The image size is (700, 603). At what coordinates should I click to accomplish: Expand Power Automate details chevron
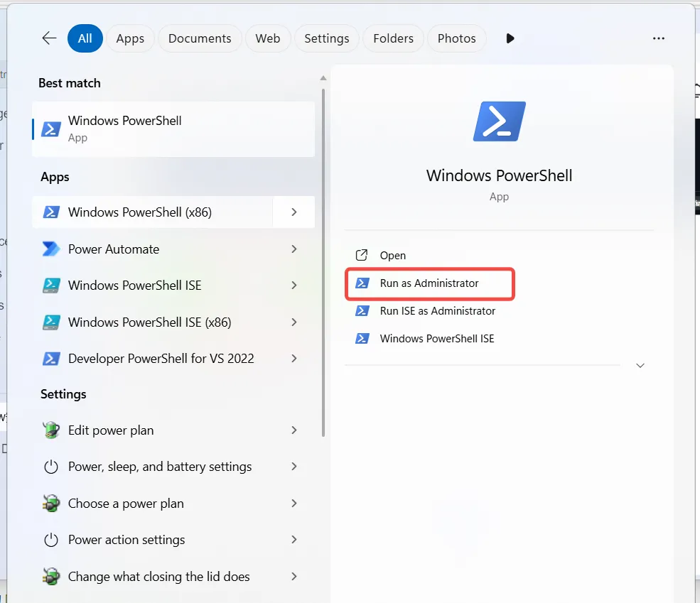(294, 249)
